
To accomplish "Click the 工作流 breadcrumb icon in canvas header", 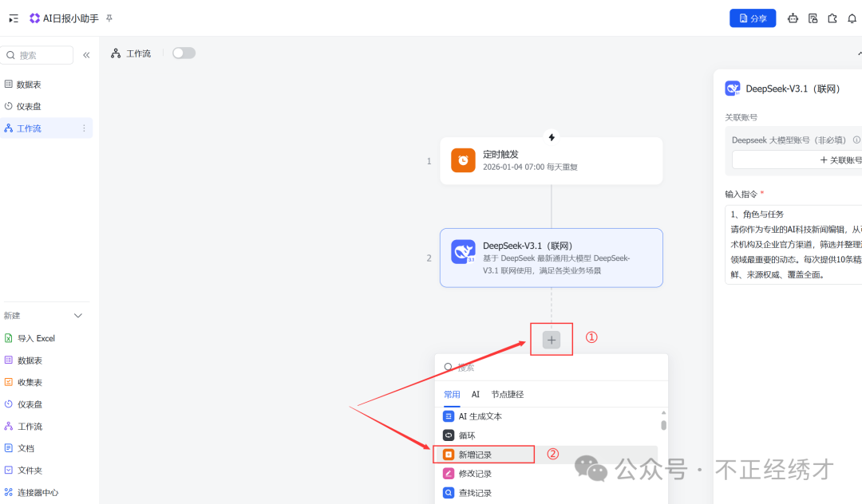I will pos(116,53).
